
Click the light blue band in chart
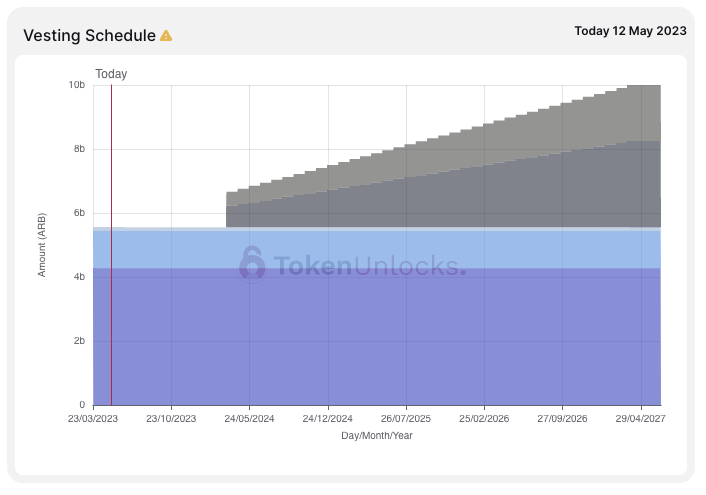tap(377, 250)
